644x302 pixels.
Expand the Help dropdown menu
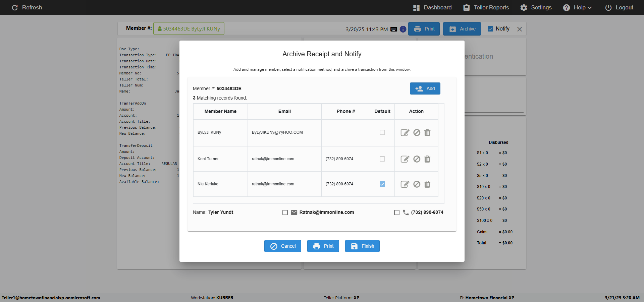(577, 7)
